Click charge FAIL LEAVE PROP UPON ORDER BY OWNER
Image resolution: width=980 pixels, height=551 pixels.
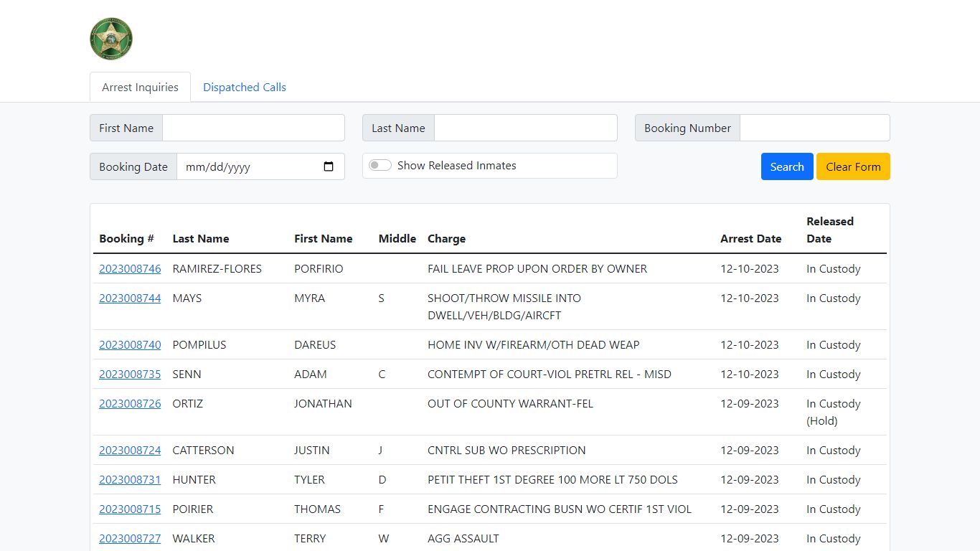[x=537, y=269]
